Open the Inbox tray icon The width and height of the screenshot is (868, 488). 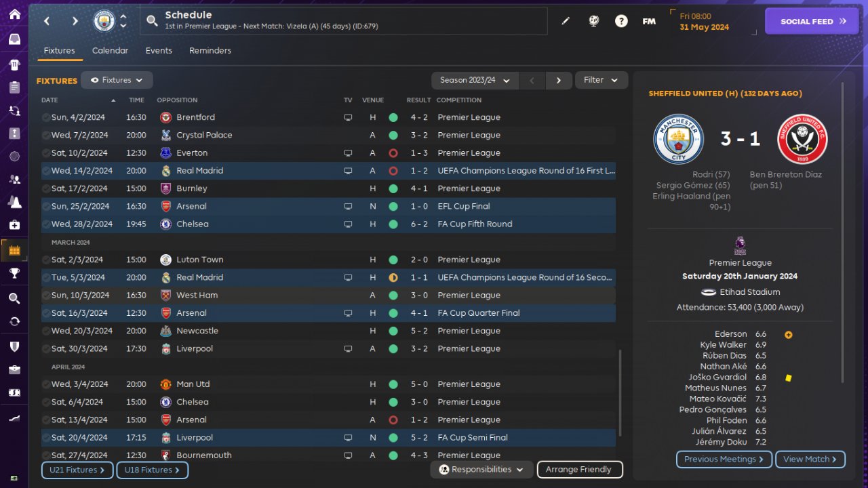tap(14, 39)
